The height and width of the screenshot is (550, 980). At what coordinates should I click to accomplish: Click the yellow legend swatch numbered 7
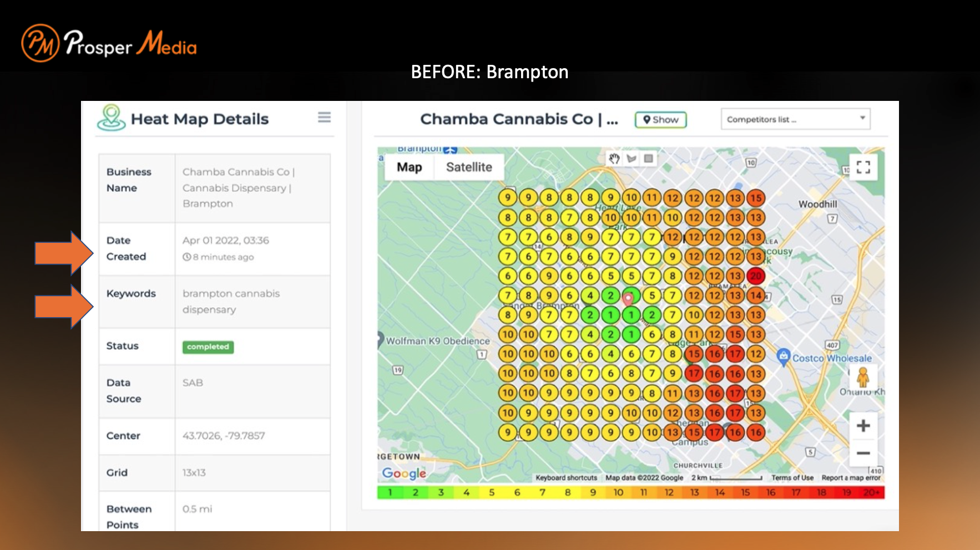click(x=542, y=492)
